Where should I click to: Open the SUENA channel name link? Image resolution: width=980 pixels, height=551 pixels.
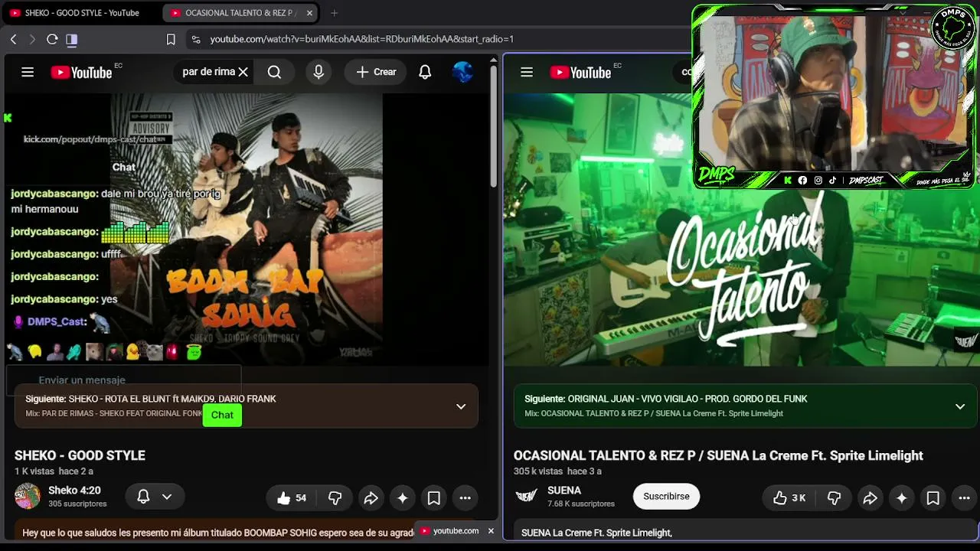(564, 491)
